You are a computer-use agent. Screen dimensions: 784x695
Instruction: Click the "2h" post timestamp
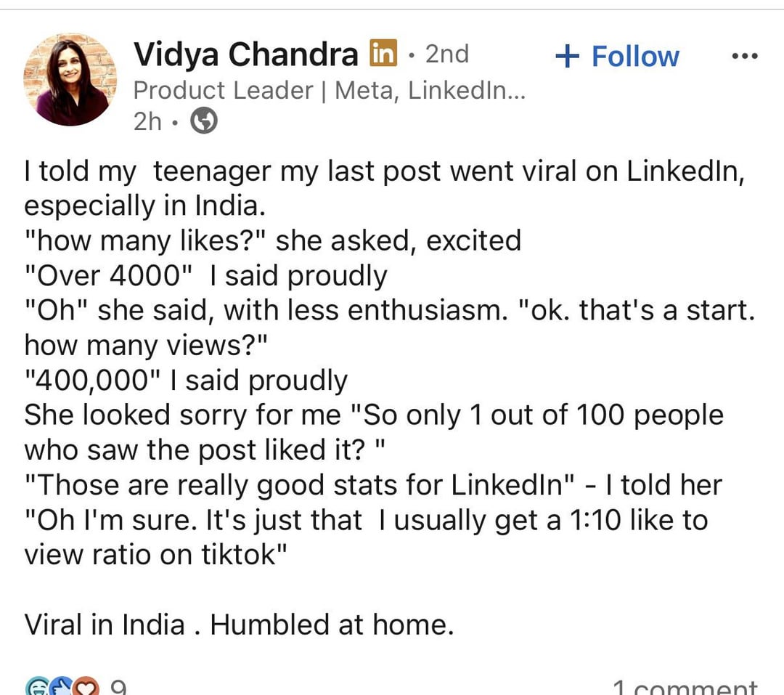147,122
